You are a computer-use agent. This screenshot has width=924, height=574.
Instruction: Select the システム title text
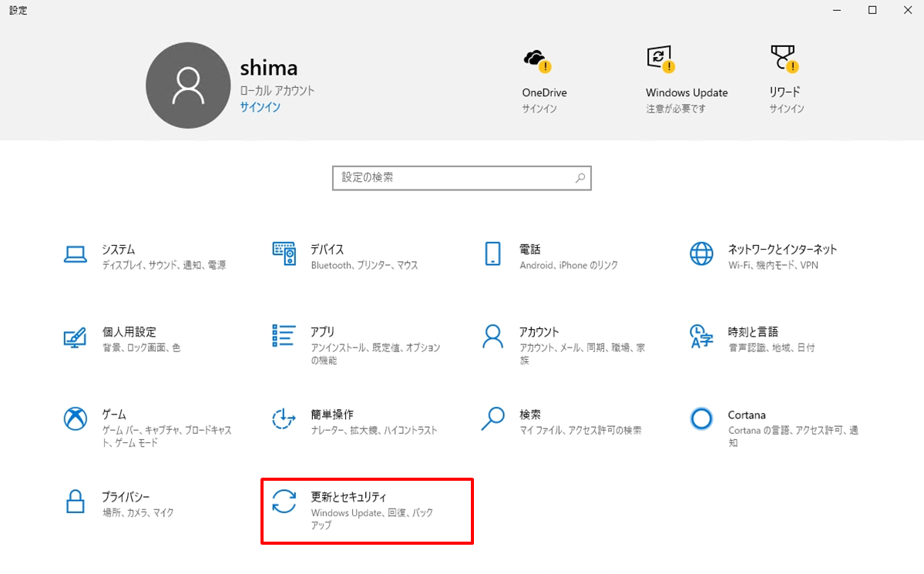[119, 250]
